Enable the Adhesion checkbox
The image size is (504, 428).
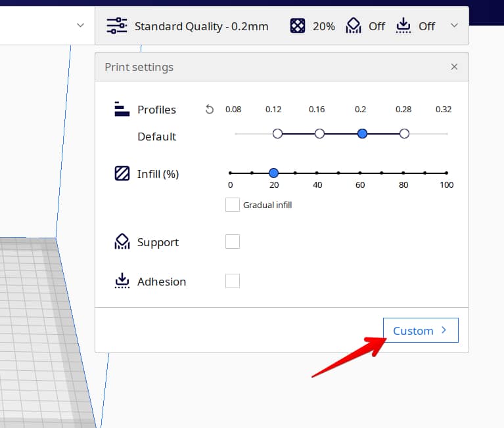click(x=233, y=281)
